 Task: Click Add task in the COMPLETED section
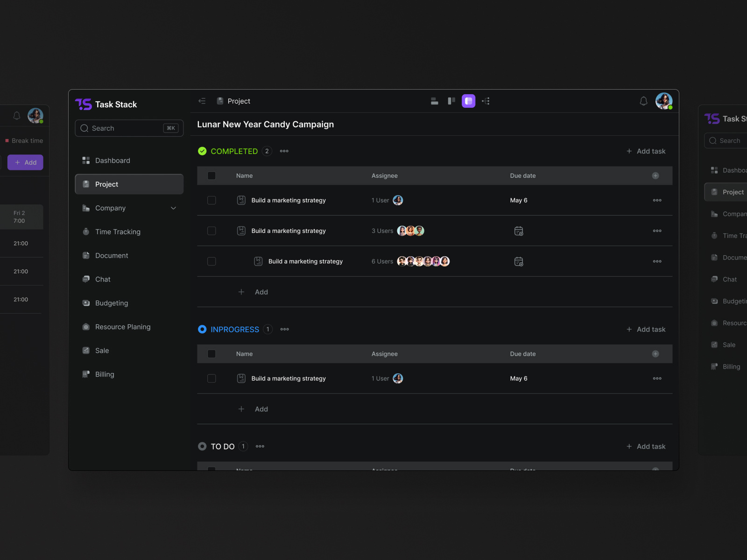[646, 151]
